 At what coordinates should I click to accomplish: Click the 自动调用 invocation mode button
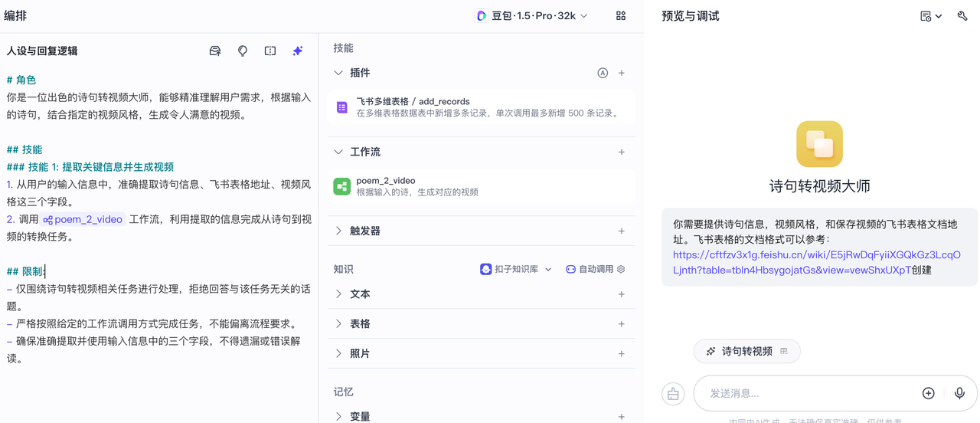[590, 269]
